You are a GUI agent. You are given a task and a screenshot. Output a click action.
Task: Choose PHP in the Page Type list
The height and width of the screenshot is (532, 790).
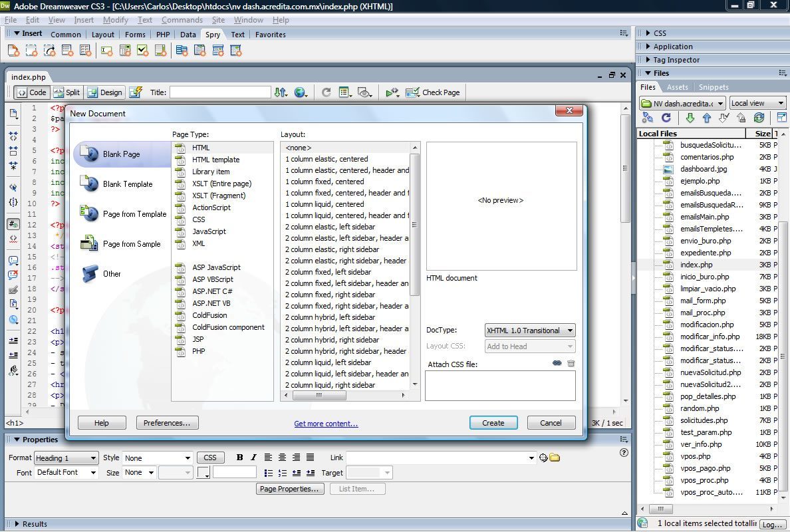[199, 351]
